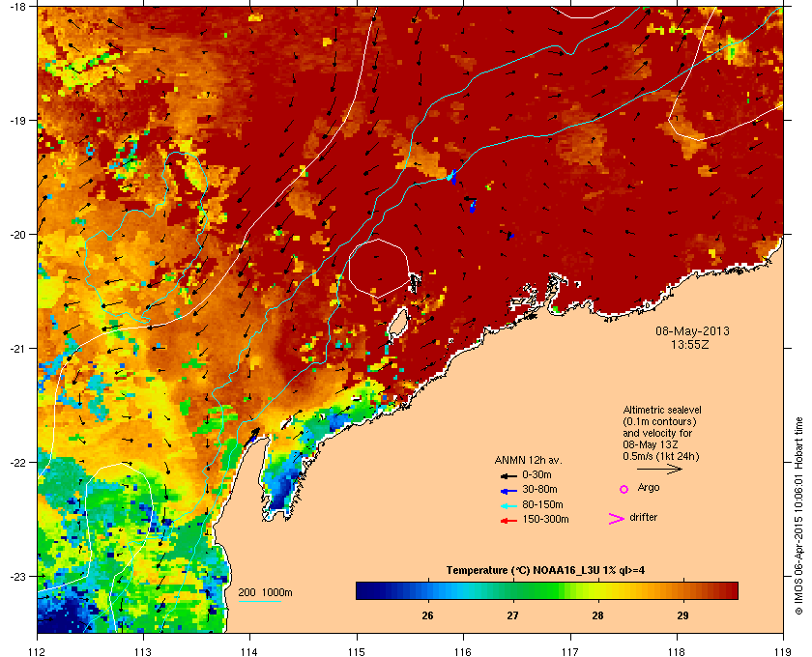Click the 150-300m depth legend text
This screenshot has height=657, width=812.
click(545, 519)
